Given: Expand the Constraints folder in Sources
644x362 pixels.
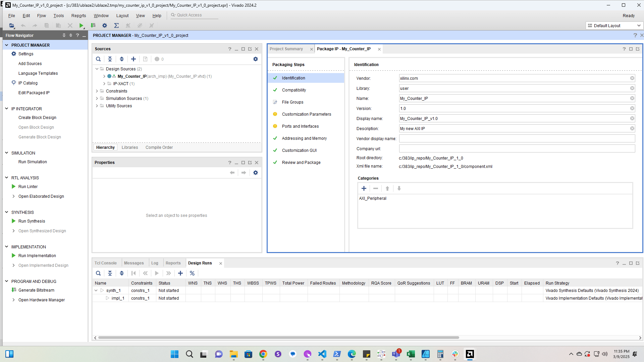Looking at the screenshot, I should click(97, 91).
